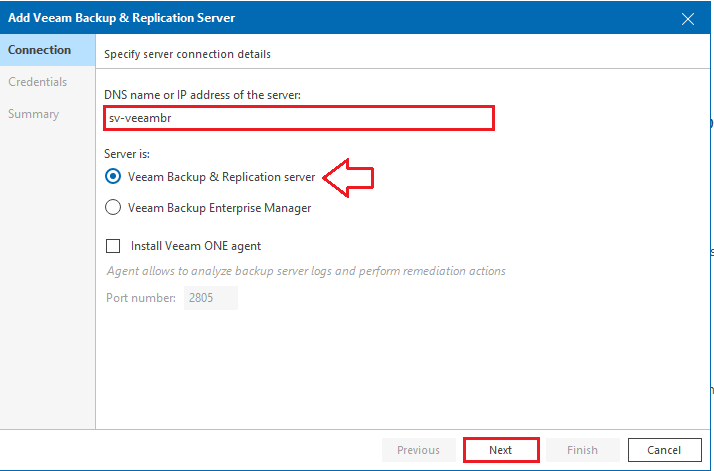Click the Specify server connection details header
This screenshot has height=471, width=714.
(188, 54)
